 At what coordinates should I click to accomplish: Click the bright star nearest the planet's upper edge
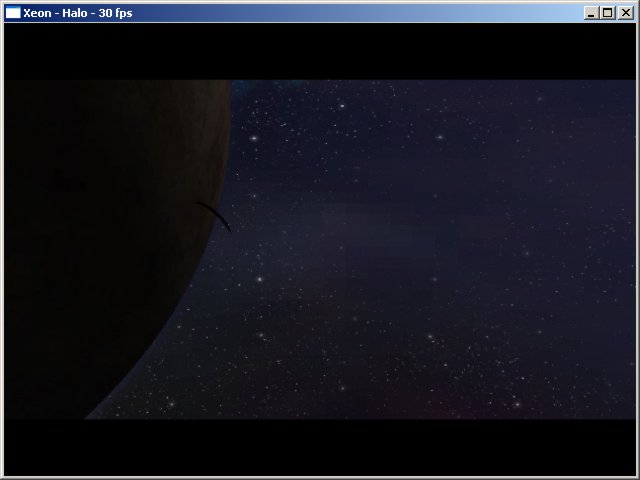pos(254,137)
